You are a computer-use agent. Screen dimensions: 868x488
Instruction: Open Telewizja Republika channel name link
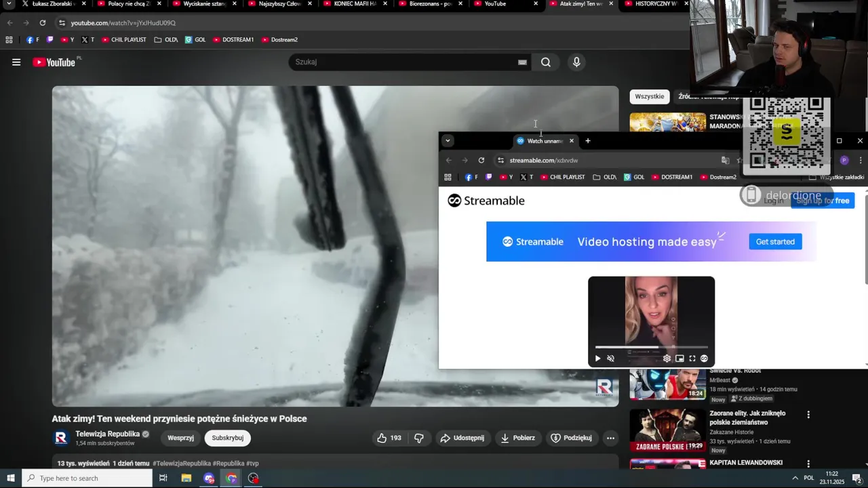(108, 434)
